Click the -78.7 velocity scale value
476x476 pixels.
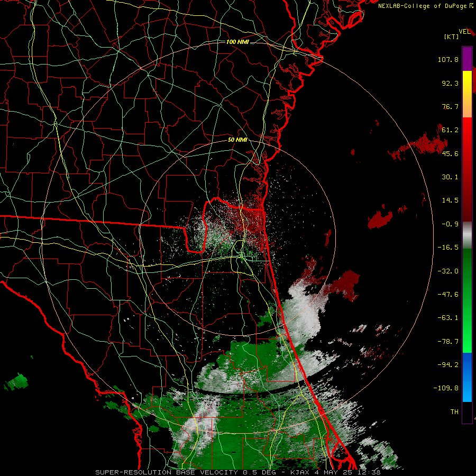[x=448, y=341]
